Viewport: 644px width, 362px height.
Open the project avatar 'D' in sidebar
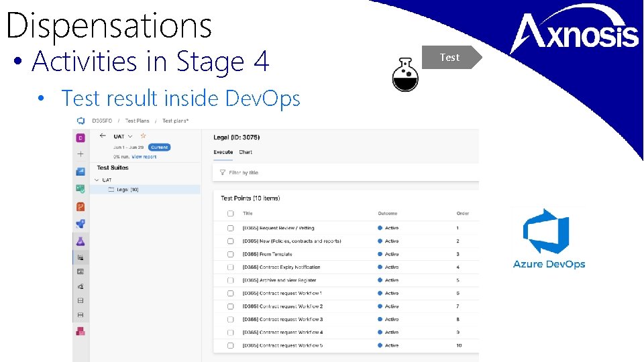tap(80, 138)
